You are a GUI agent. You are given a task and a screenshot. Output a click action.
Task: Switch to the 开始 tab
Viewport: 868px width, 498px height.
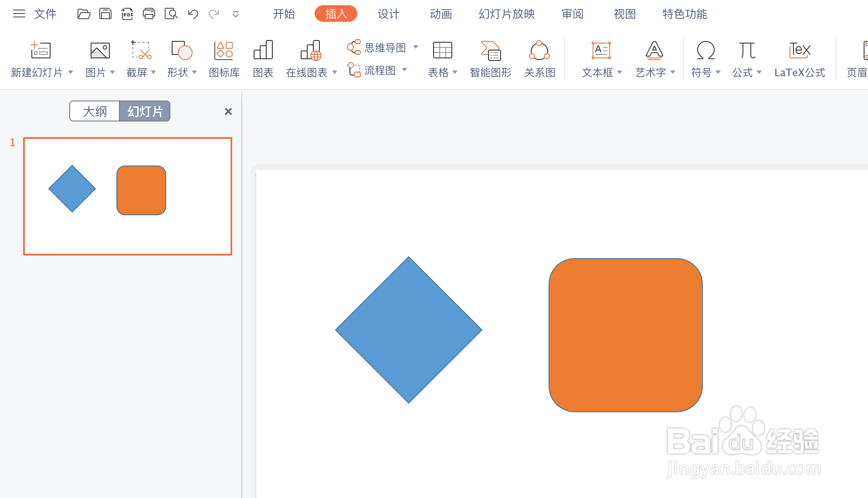pos(284,14)
